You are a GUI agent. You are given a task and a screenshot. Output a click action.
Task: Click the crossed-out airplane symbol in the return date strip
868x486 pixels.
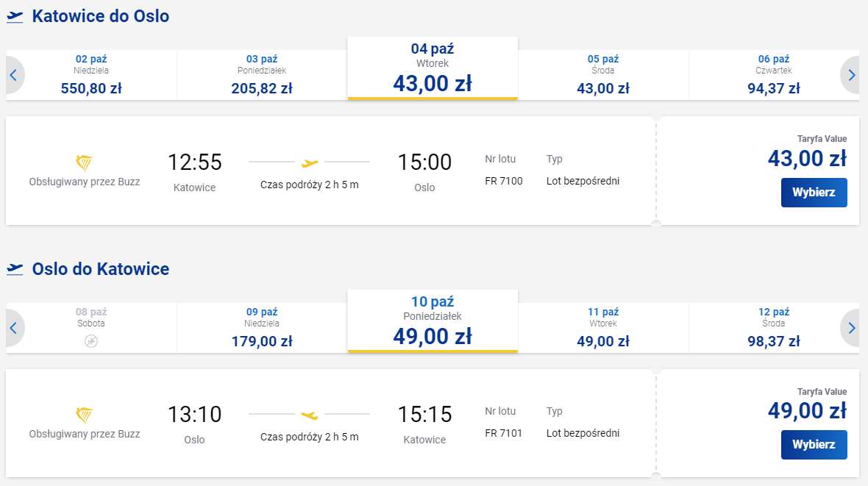click(90, 340)
